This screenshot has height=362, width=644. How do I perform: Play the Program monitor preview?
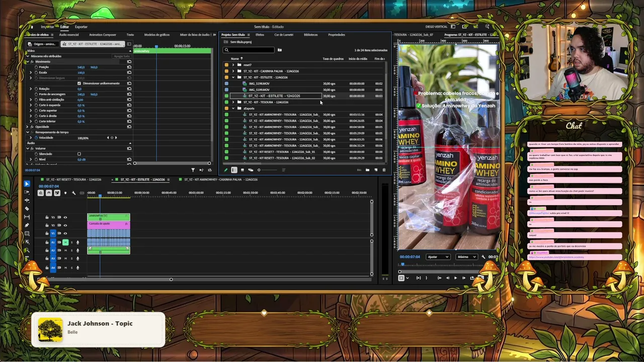(x=456, y=278)
